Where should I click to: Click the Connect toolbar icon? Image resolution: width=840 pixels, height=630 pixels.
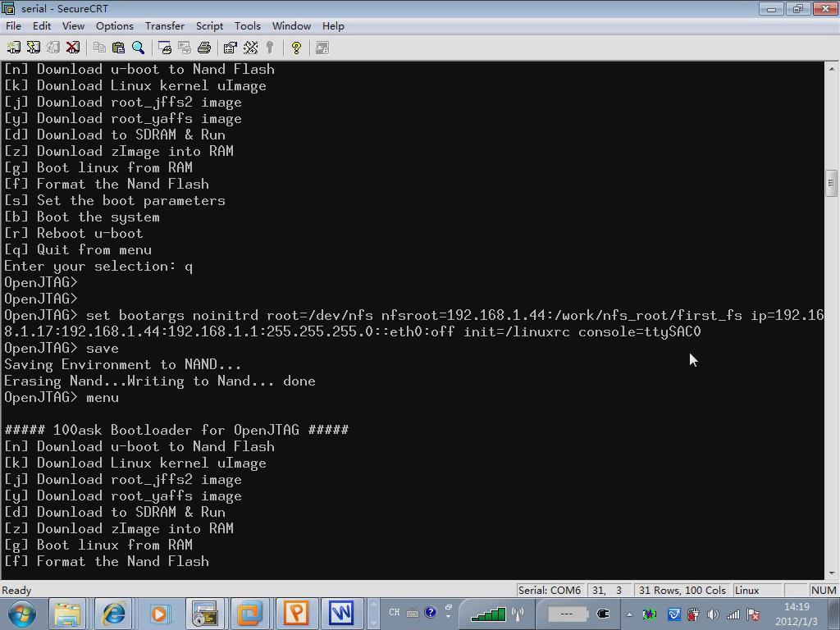(13, 48)
